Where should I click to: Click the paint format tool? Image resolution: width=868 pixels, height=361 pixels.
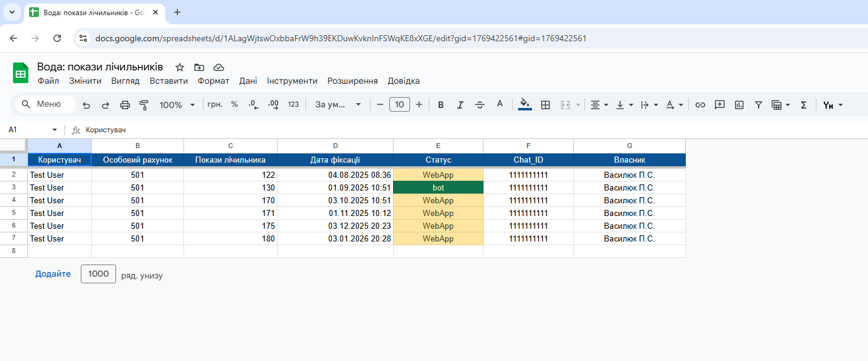click(144, 104)
